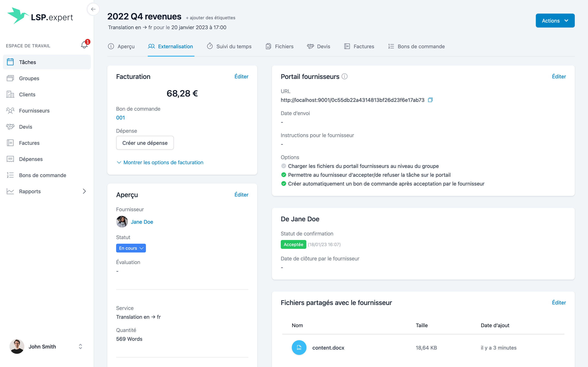Click the green Acceptée status badge

pos(293,244)
